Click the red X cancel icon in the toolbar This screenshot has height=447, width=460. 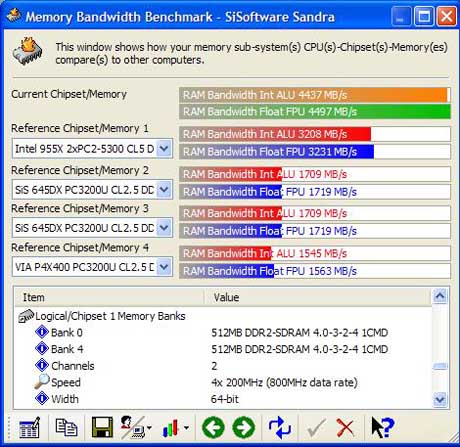click(x=345, y=428)
